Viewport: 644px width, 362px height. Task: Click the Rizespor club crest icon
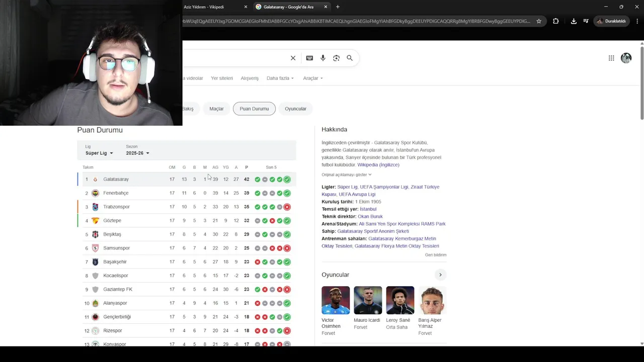coord(95,331)
